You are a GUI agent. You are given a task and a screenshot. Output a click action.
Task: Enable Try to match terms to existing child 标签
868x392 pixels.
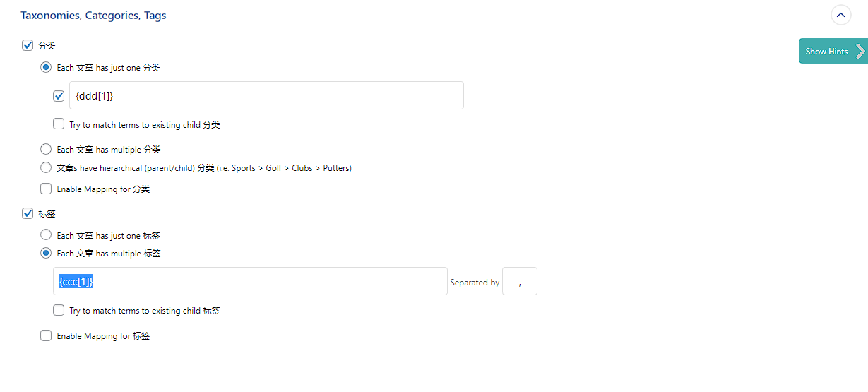pos(59,310)
